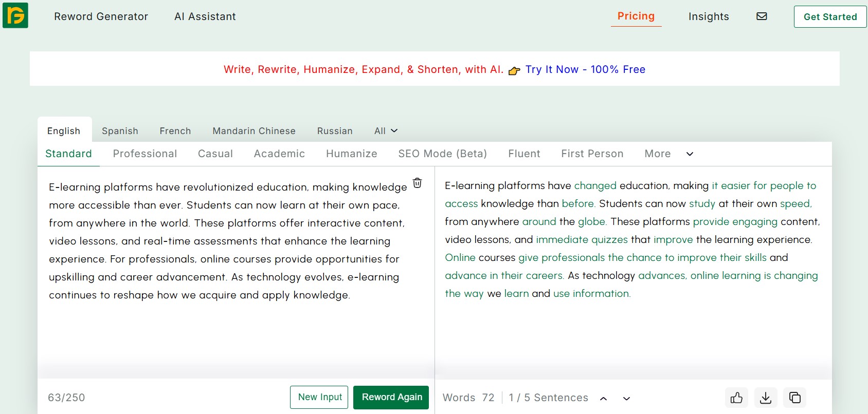
Task: Open the Try It Now free link
Action: point(585,69)
